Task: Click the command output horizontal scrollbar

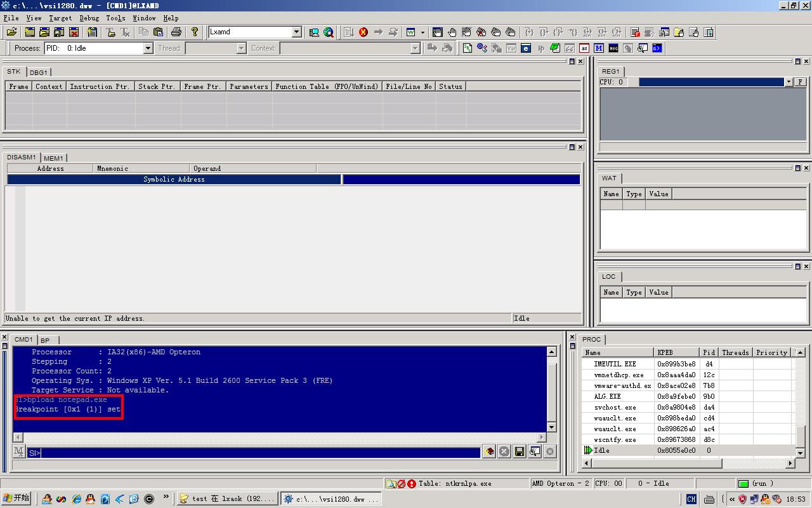Action: (x=279, y=437)
